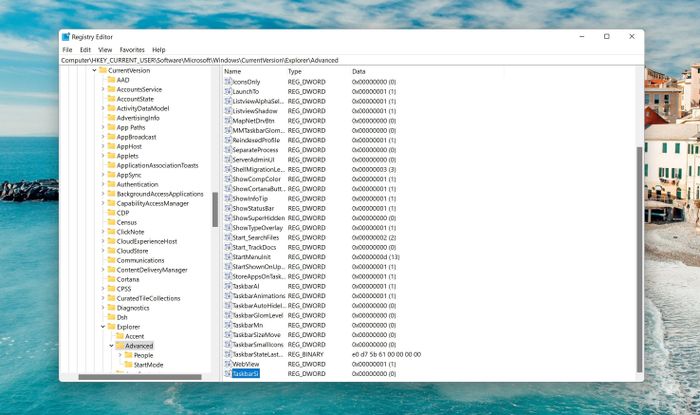Open the Help menu
Viewport: 700px width, 415px height.
pos(158,50)
